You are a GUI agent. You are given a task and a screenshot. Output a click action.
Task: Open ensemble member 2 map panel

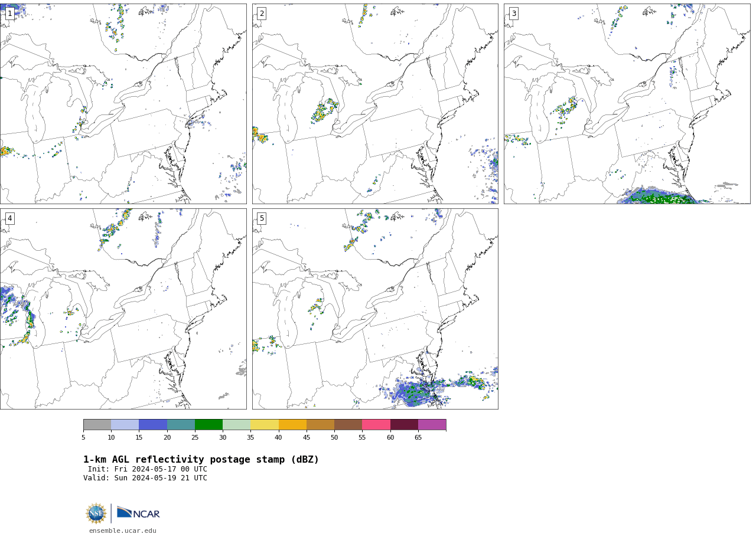[375, 104]
